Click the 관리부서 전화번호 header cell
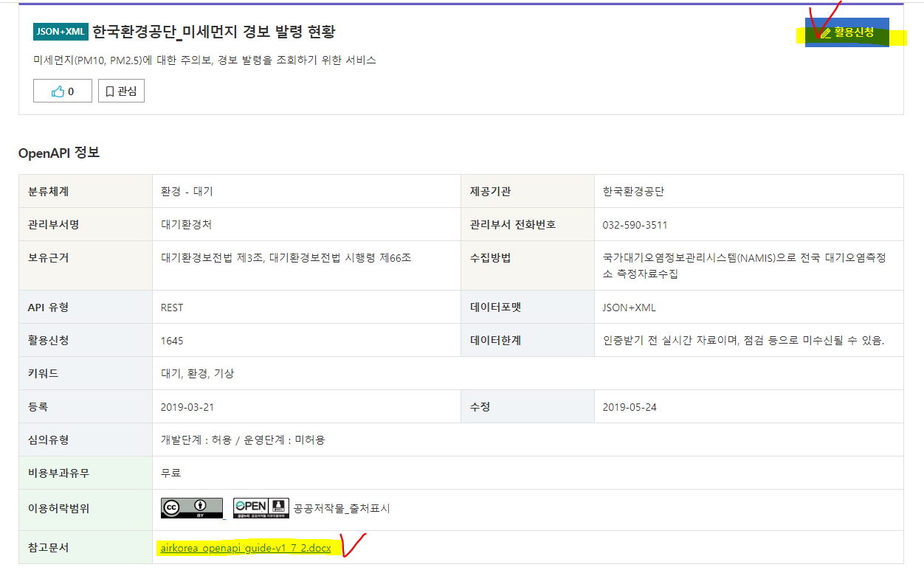The height and width of the screenshot is (573, 924). pyautogui.click(x=528, y=224)
